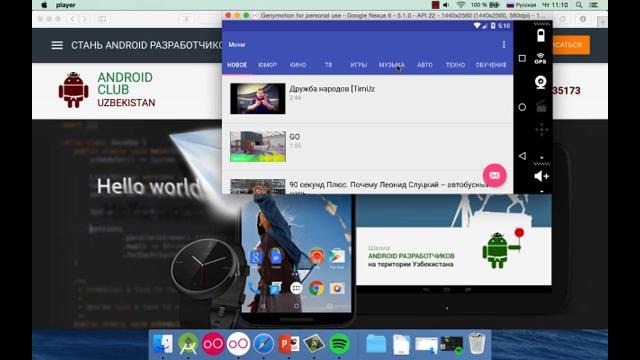Open the white document stack in Dock
Image resolution: width=640 pixels, height=360 pixels.
[402, 344]
